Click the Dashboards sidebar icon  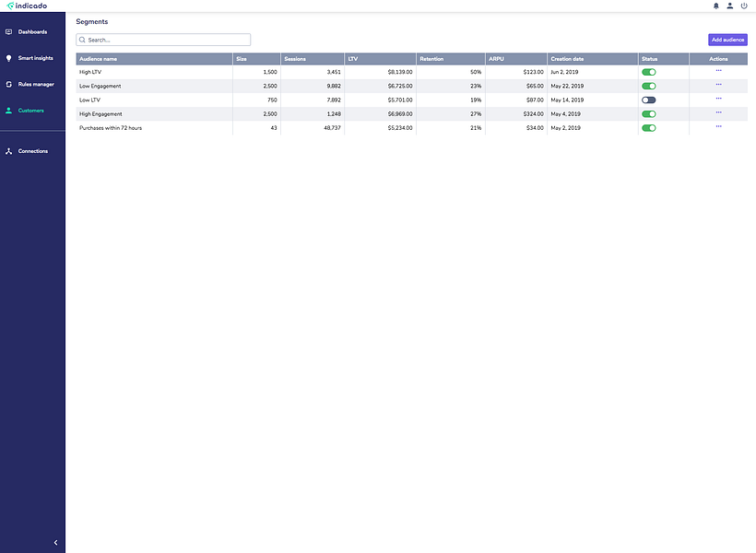8,32
